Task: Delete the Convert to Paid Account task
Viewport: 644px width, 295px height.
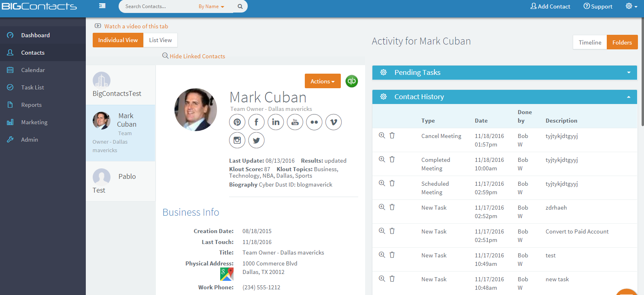Action: (392, 231)
